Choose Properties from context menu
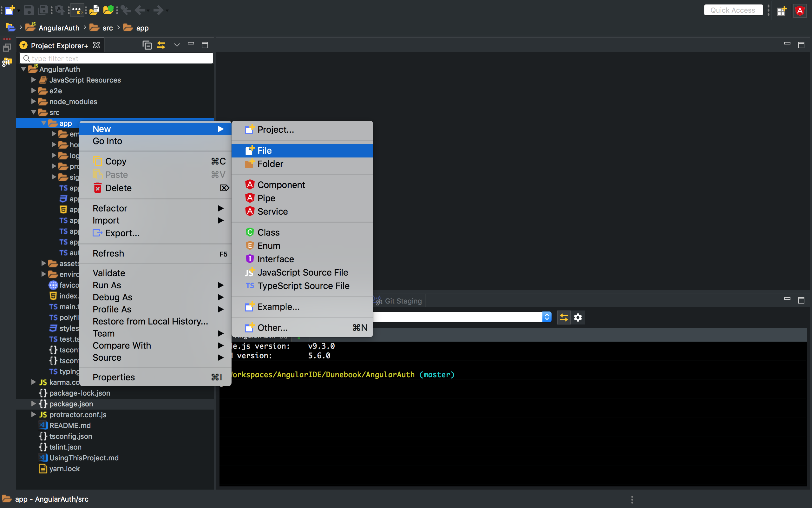This screenshot has height=508, width=812. 155,377
